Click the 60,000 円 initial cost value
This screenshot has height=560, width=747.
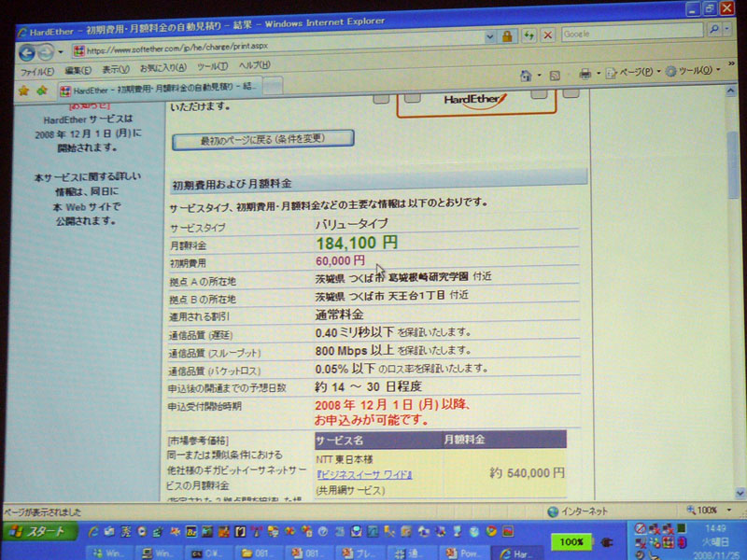click(x=340, y=260)
